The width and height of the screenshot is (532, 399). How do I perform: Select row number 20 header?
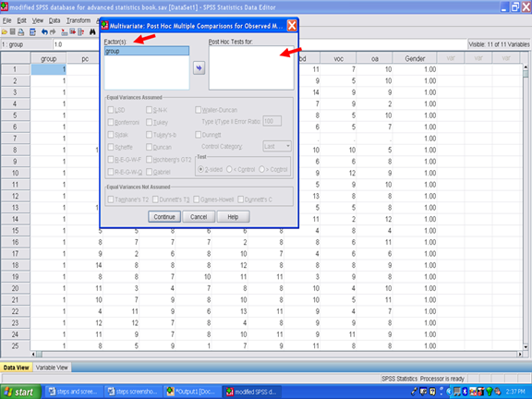tap(16, 288)
